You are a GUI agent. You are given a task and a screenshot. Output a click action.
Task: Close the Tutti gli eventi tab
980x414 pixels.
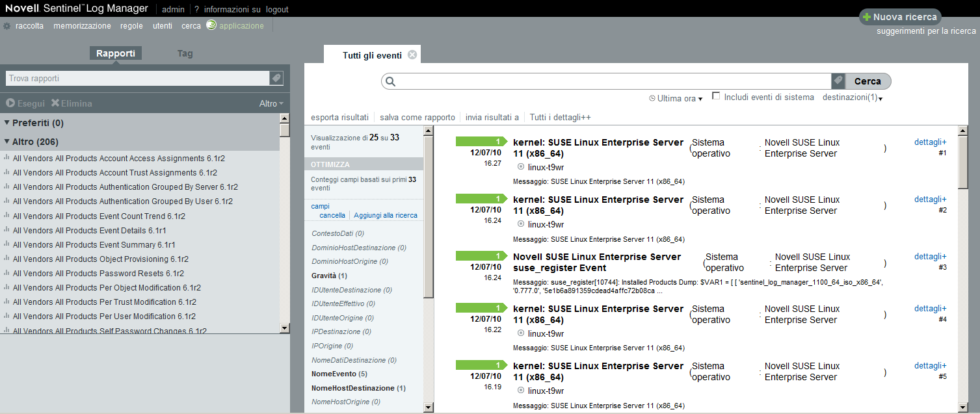click(x=412, y=55)
